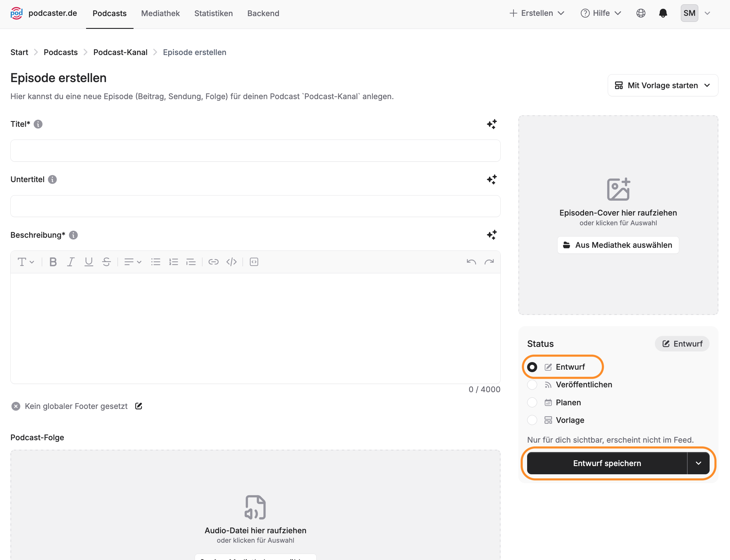Screen dimensions: 730x560
Task: Click the embed code block icon
Action: 254,262
